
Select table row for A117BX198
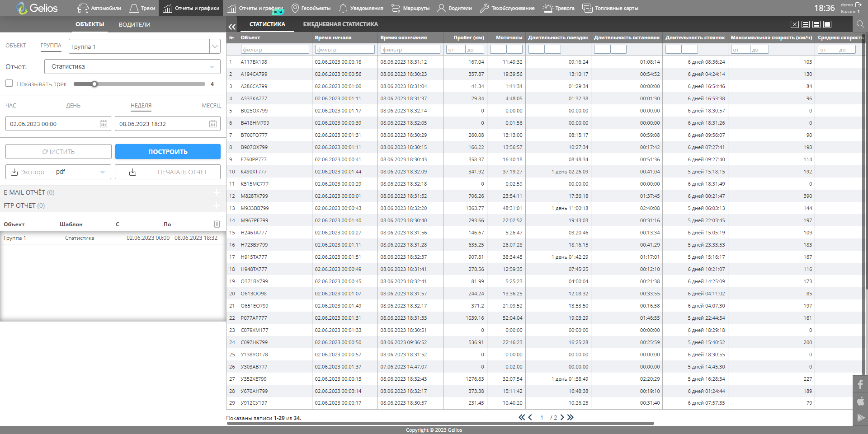(x=544, y=62)
